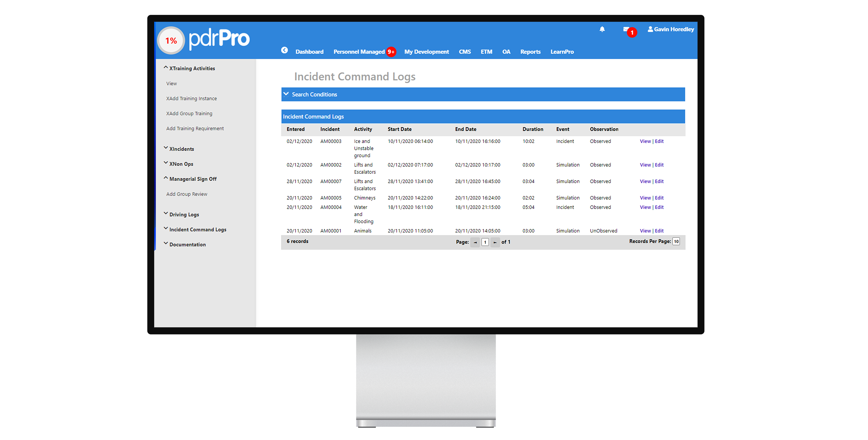868x440 pixels.
Task: Expand the Driving Logs section
Action: [181, 214]
